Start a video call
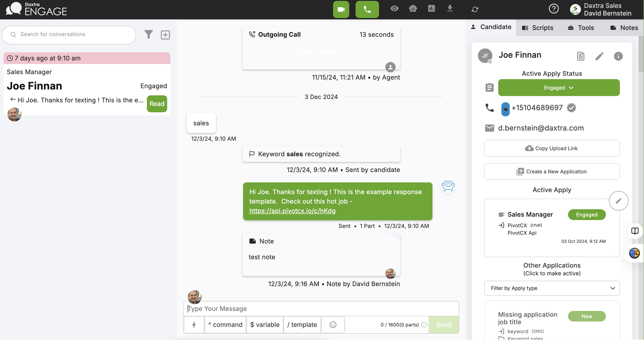644x340 pixels. click(341, 9)
